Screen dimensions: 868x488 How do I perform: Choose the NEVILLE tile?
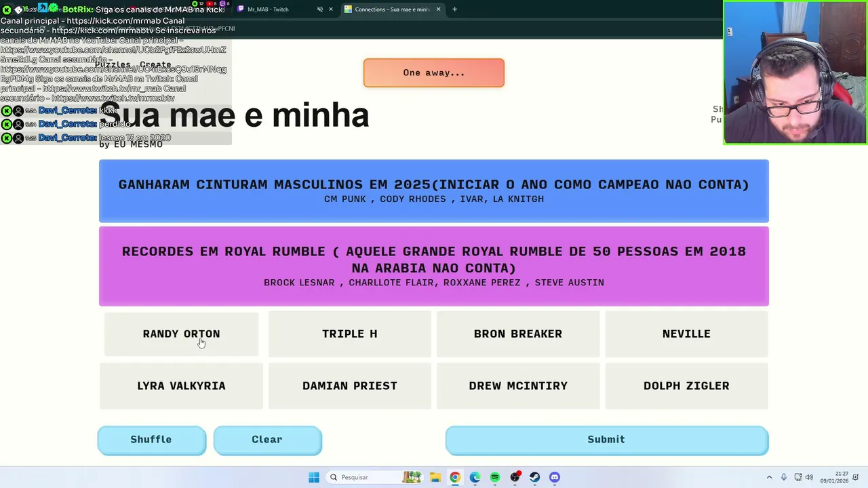686,333
